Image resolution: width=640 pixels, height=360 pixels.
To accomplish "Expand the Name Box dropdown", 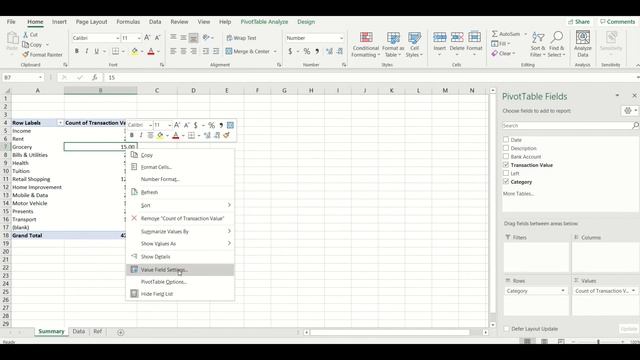I will click(x=40, y=77).
